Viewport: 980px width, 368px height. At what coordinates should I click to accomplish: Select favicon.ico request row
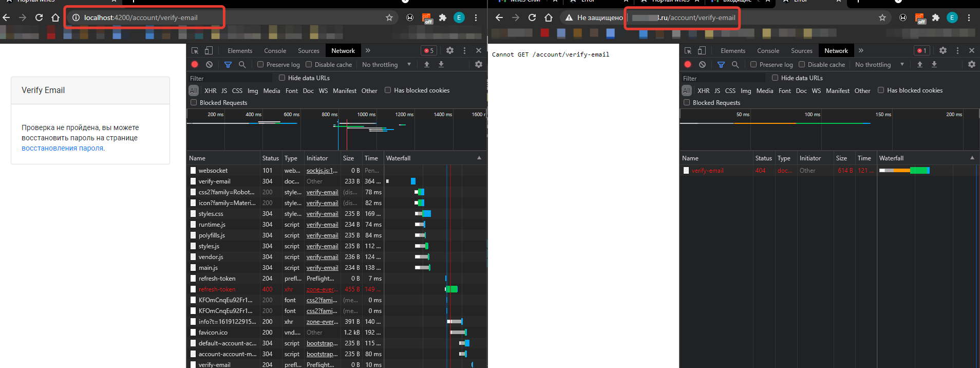point(336,333)
